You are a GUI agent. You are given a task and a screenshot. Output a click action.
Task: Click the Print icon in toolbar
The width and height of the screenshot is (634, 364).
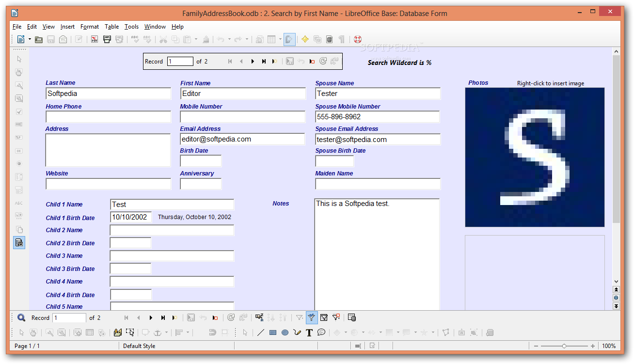pyautogui.click(x=107, y=39)
